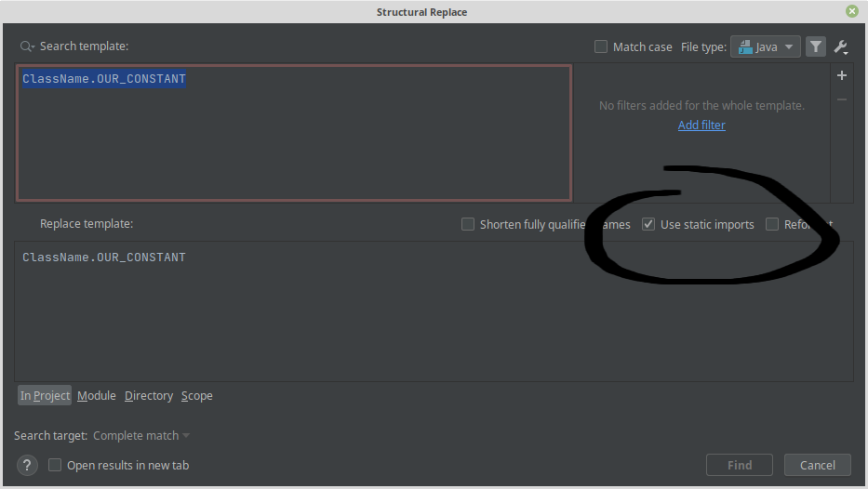Click the 'No filters added' message text
Image resolution: width=868 pixels, height=489 pixels.
pyautogui.click(x=701, y=106)
